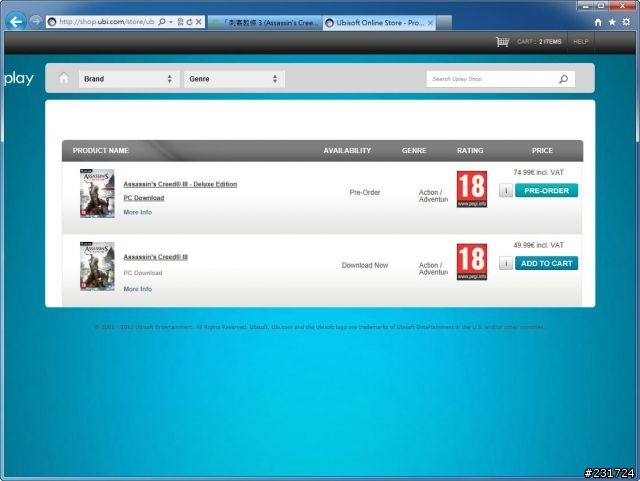Image resolution: width=640 pixels, height=481 pixels.
Task: Click the browser forward arrow
Action: coord(36,21)
